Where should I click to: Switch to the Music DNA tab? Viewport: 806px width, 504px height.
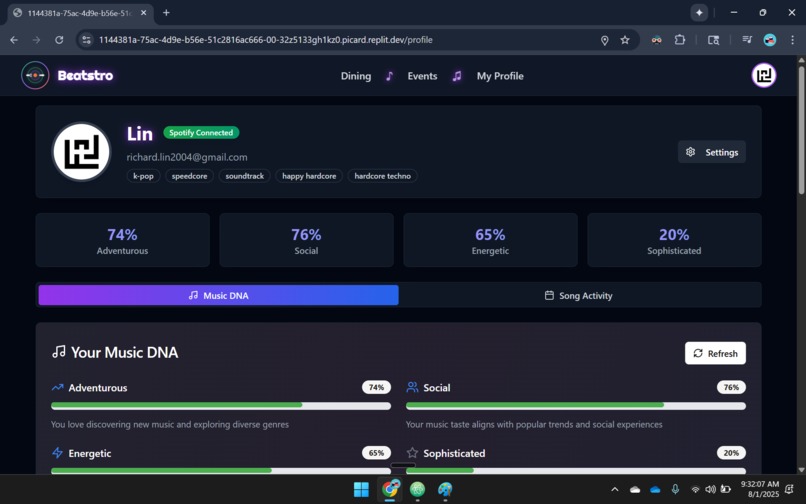pyautogui.click(x=218, y=295)
